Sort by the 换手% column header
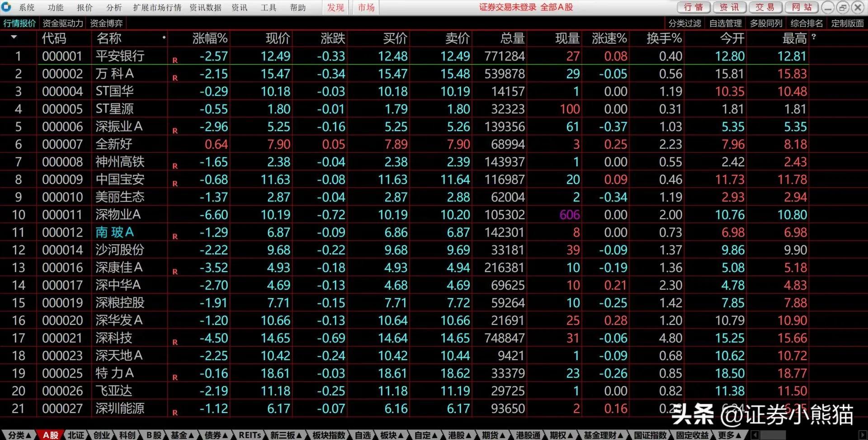 (664, 38)
